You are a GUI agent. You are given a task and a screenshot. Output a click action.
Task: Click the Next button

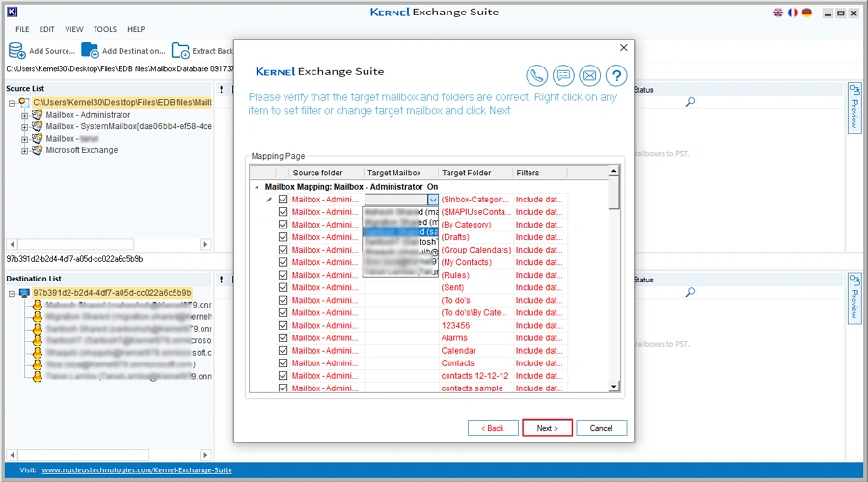[547, 428]
